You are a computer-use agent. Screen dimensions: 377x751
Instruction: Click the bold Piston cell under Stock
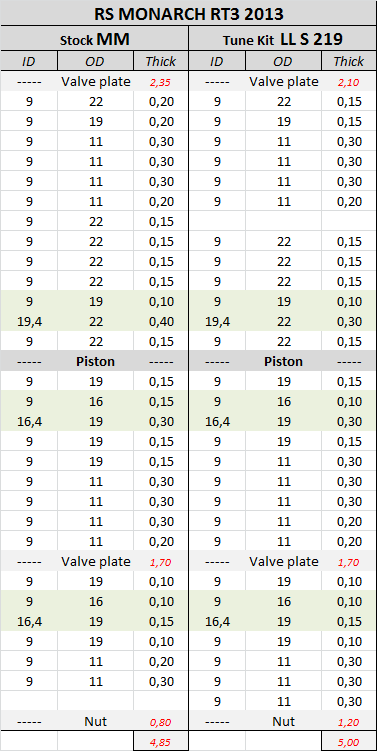click(x=95, y=362)
